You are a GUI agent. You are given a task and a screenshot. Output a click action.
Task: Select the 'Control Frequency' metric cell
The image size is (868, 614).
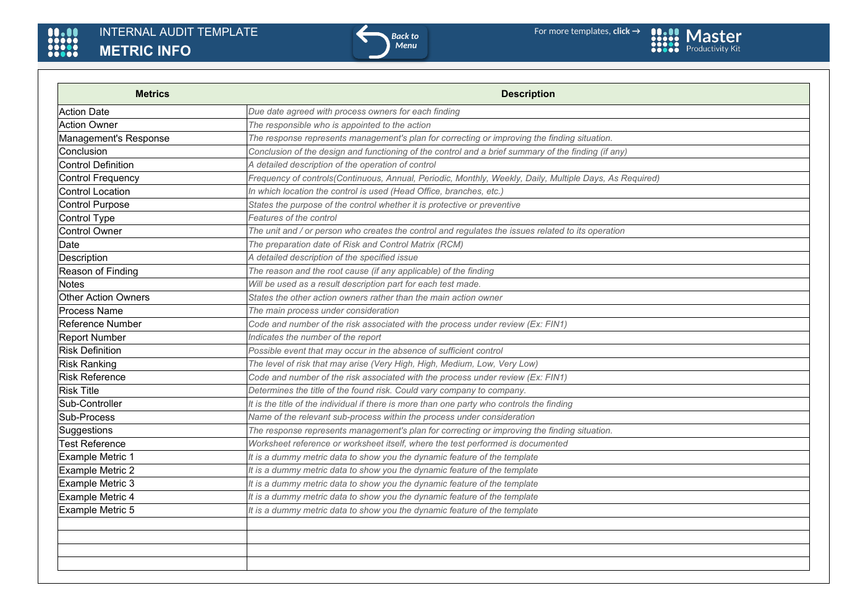tap(152, 178)
